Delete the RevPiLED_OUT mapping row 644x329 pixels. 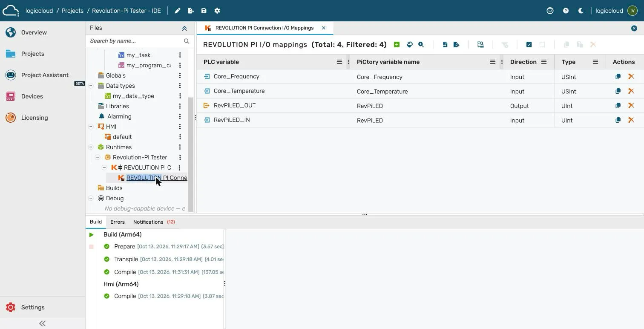tap(631, 106)
